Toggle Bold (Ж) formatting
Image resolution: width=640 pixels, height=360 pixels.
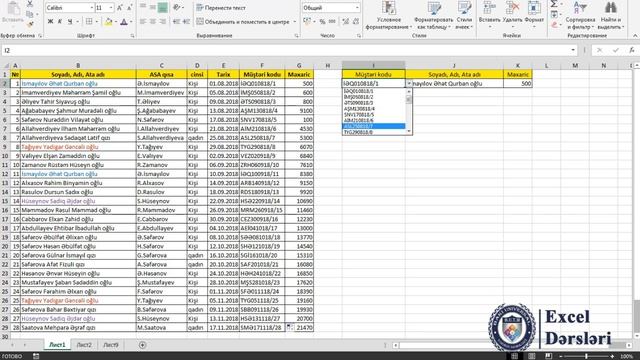[50, 22]
